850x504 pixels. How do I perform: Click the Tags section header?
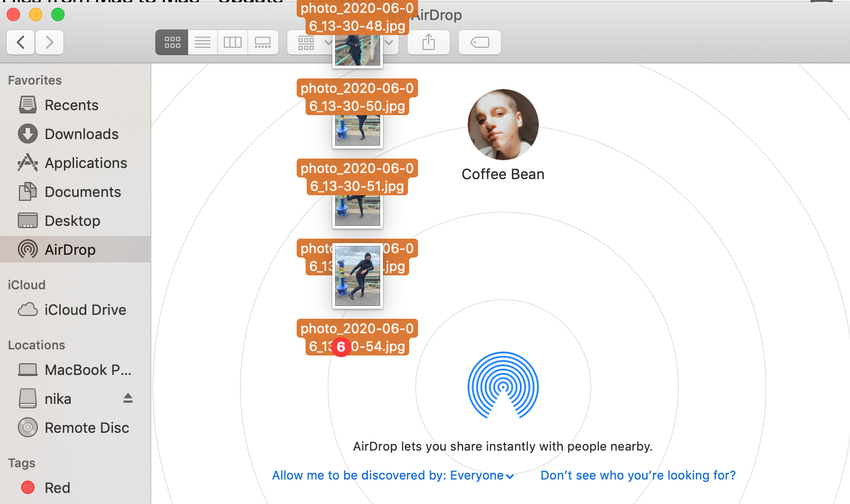click(x=22, y=463)
